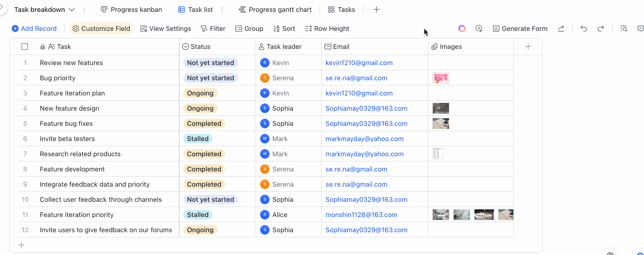This screenshot has height=255, width=644.
Task: Click the Generate Form button
Action: coord(520,28)
